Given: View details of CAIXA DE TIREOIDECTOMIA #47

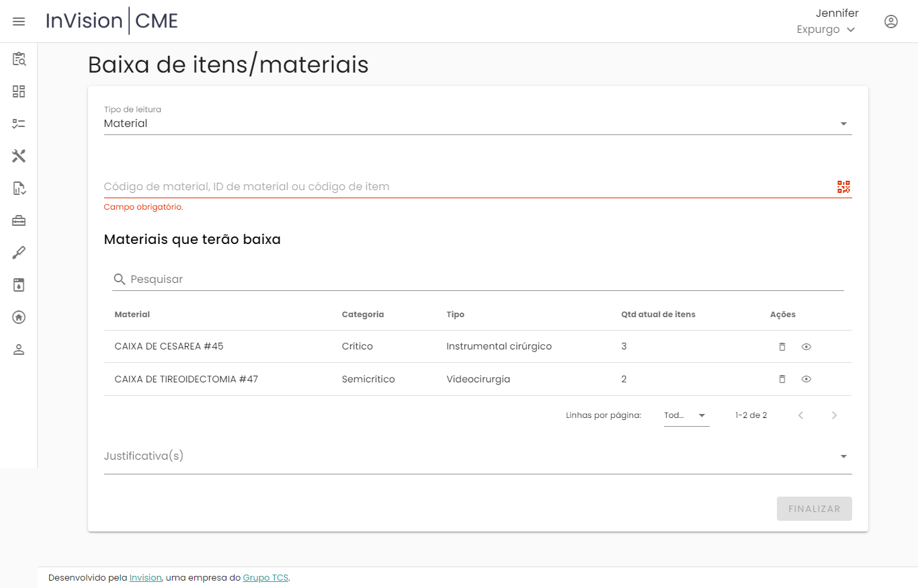Looking at the screenshot, I should [x=806, y=379].
